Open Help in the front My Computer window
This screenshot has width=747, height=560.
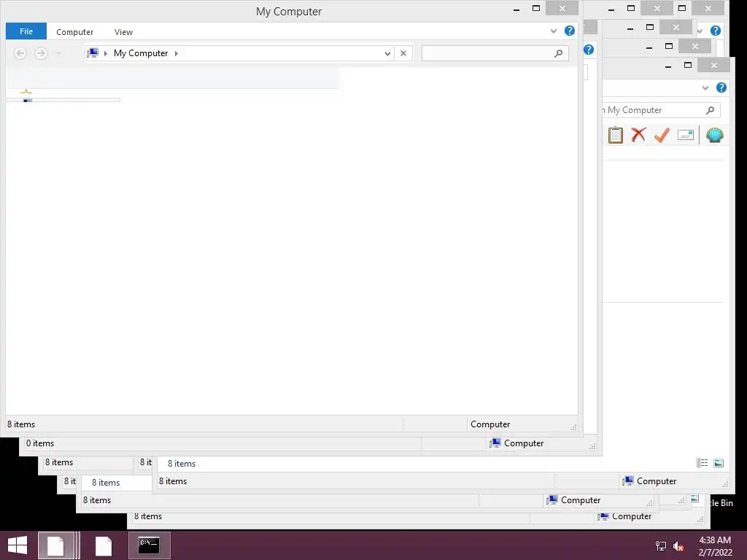click(569, 31)
